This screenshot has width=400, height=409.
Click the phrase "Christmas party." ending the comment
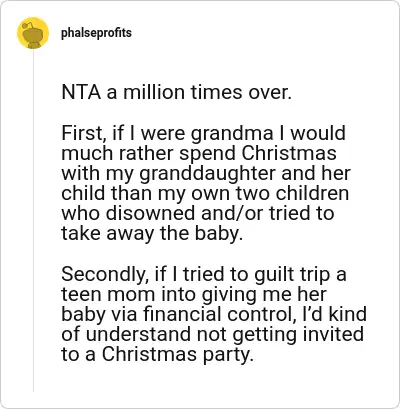(176, 355)
